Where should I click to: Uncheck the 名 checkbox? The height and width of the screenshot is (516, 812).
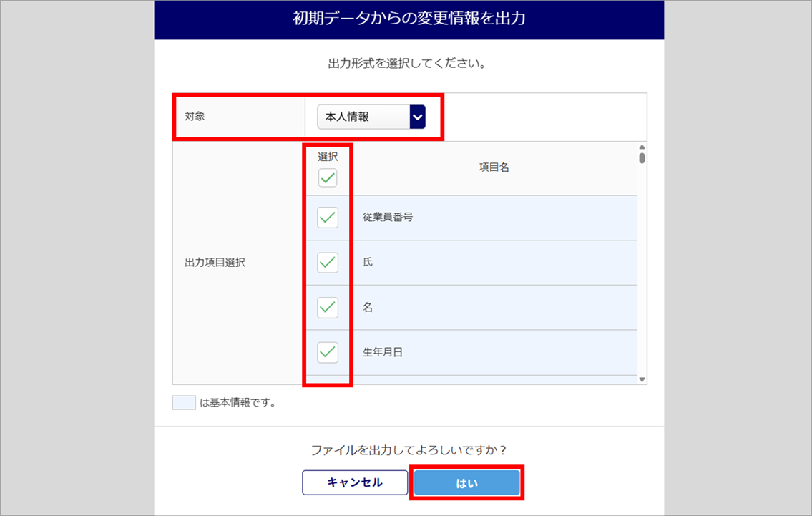pos(328,308)
